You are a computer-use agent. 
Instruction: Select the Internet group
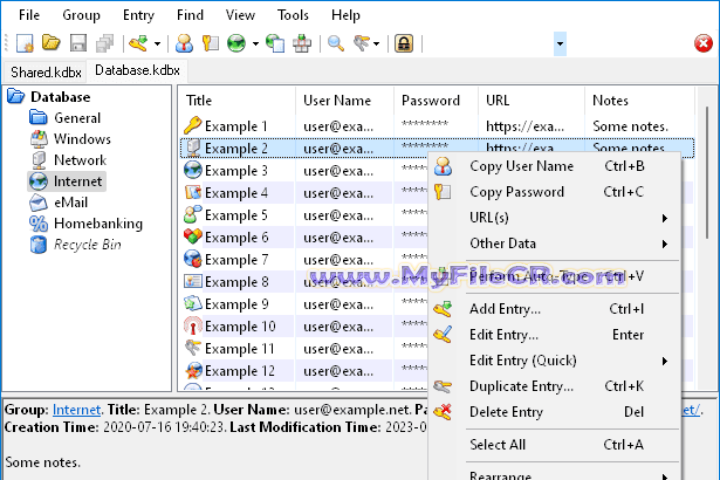pos(78,181)
